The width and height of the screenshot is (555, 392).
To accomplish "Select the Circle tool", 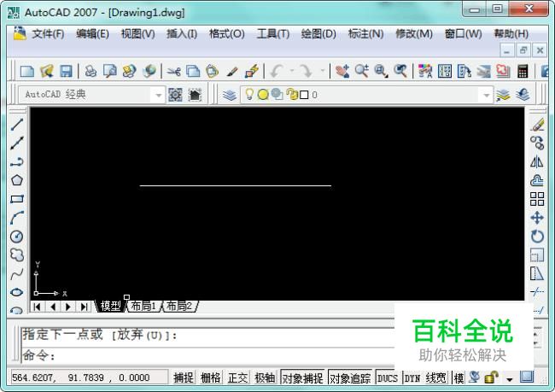I will click(16, 237).
